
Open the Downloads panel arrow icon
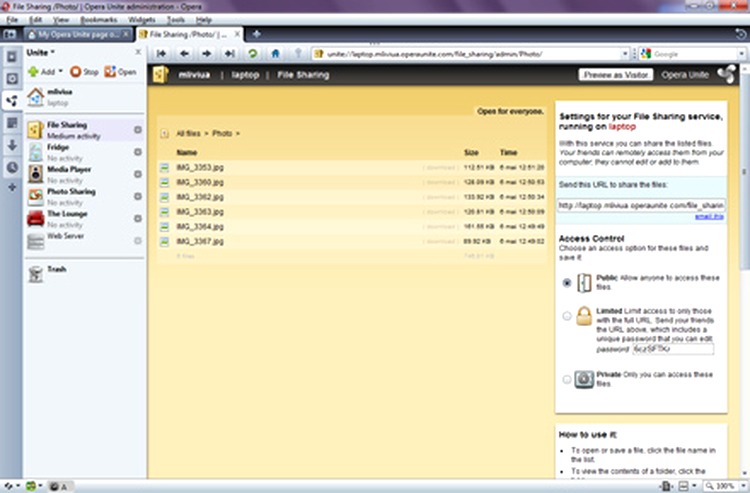click(12, 145)
